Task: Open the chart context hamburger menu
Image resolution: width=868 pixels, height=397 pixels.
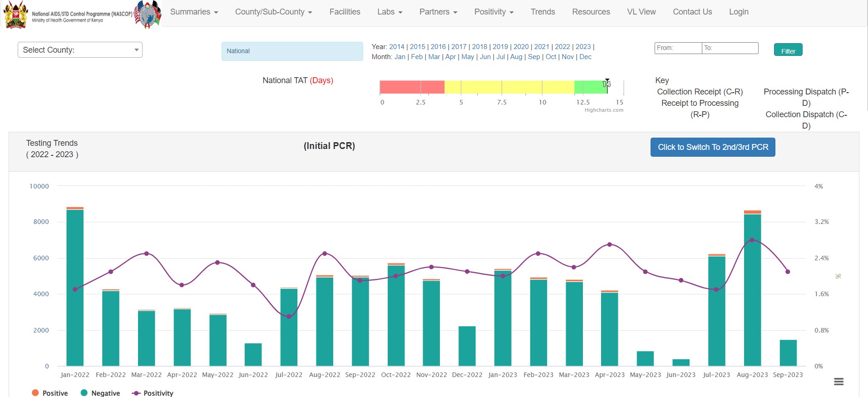Action: 838,382
